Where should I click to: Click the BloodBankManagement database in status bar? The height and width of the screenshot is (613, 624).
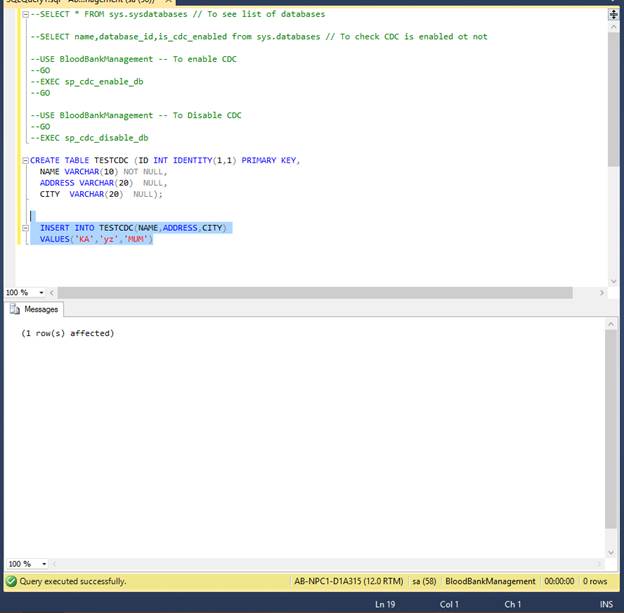489,581
